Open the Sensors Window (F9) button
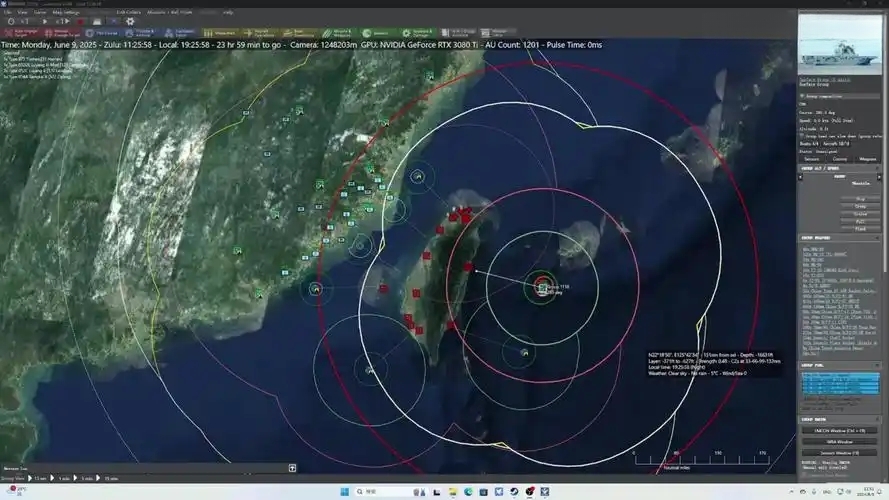 click(x=840, y=453)
